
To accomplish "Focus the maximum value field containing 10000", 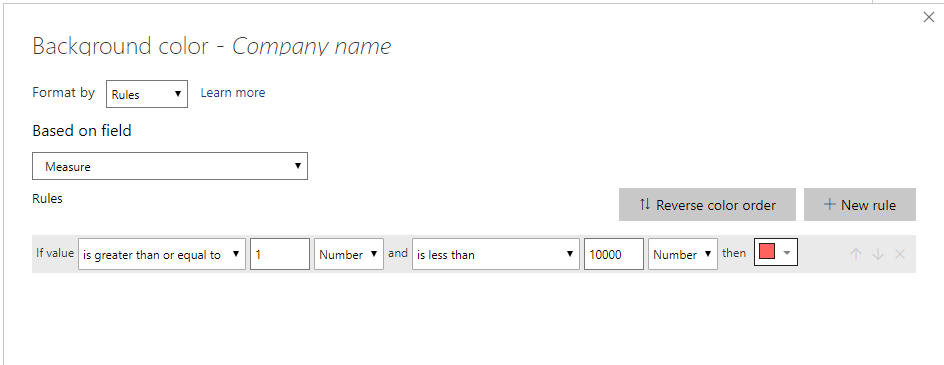I will (613, 254).
